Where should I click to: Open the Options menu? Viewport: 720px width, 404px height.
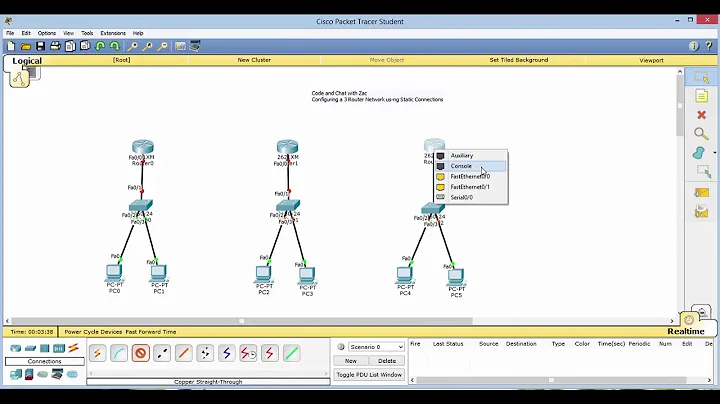point(46,33)
